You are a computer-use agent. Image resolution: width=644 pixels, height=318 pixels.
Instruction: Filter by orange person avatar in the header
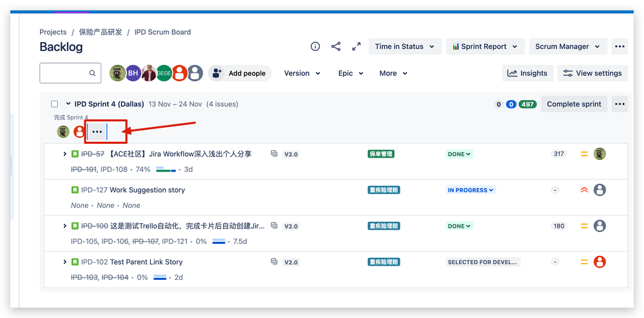point(179,73)
